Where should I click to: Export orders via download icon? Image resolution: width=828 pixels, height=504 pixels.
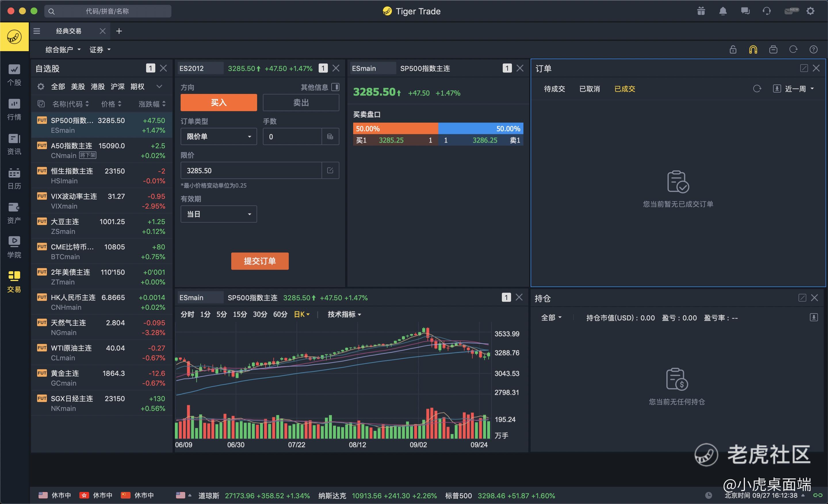[x=777, y=89]
